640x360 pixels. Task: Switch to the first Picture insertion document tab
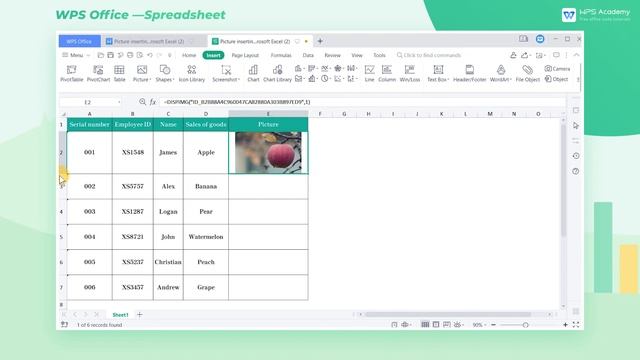click(x=149, y=41)
